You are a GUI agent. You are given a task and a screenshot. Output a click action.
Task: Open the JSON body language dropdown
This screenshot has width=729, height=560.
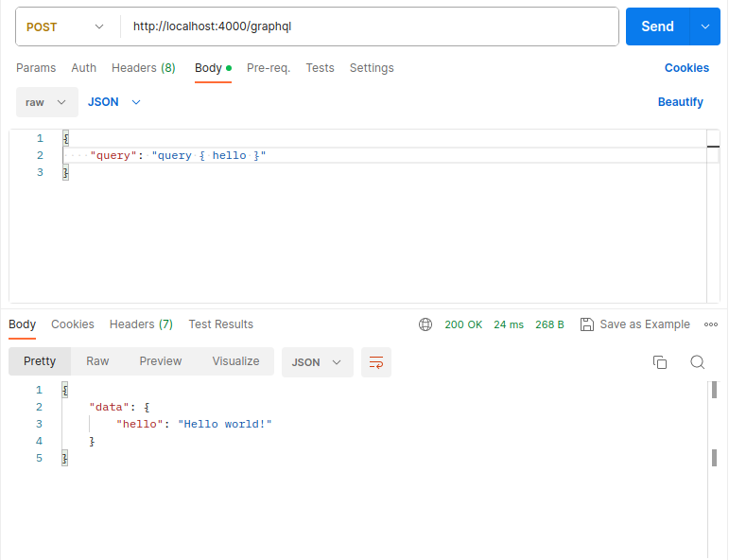[x=113, y=102]
